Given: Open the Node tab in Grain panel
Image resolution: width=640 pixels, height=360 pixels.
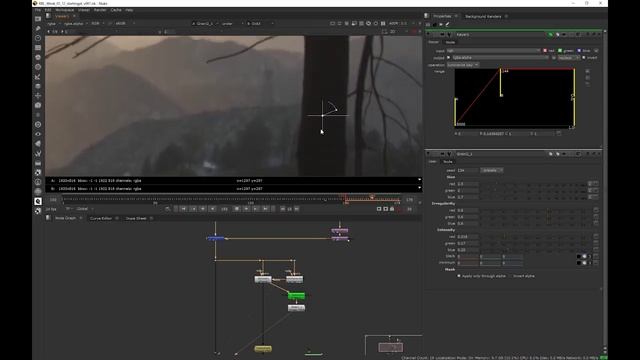Looking at the screenshot, I should pos(448,162).
